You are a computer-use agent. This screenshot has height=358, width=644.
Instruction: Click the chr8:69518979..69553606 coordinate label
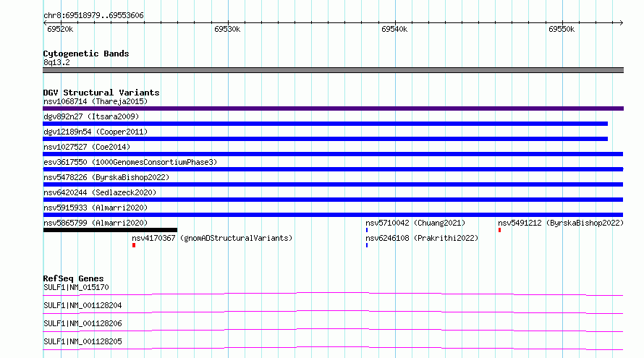point(93,16)
